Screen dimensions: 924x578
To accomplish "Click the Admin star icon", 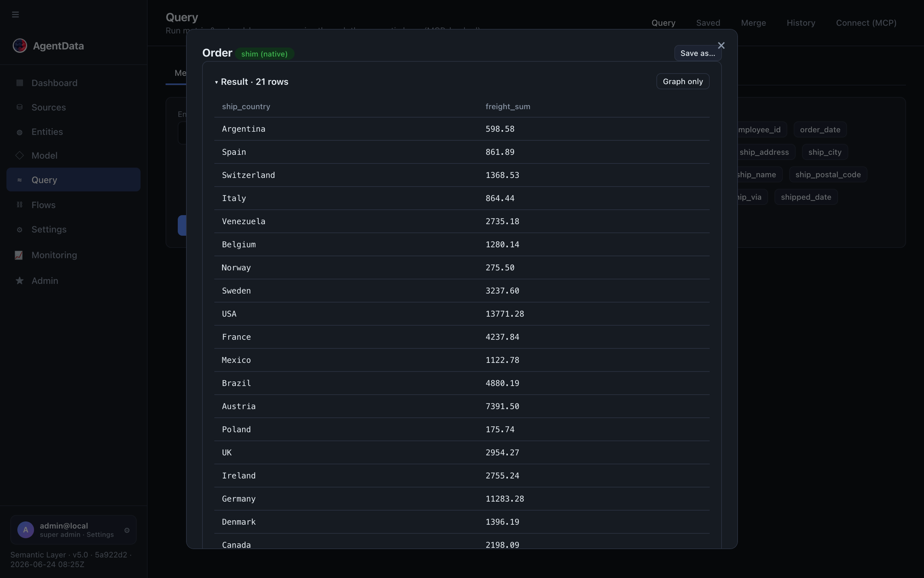I will point(20,281).
